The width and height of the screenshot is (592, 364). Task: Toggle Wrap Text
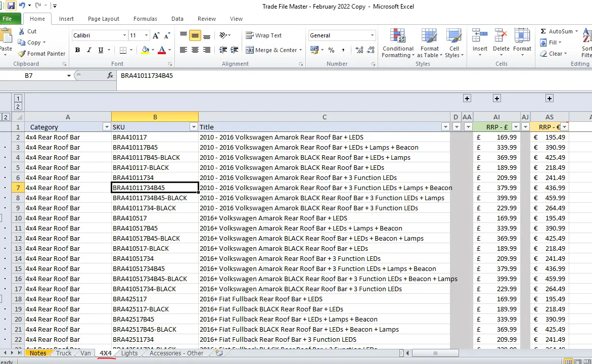(263, 35)
